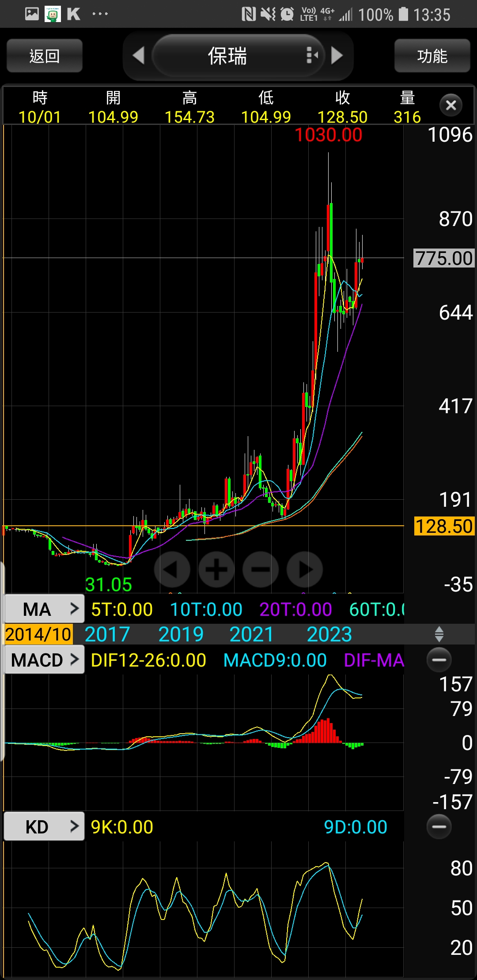
Task: Select the 2014/10 date label
Action: 38,634
